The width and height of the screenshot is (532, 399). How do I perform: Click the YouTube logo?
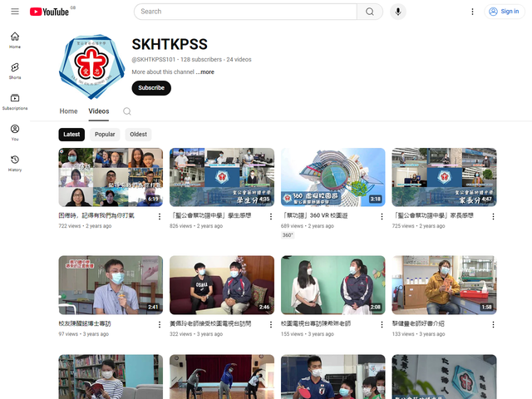point(49,12)
